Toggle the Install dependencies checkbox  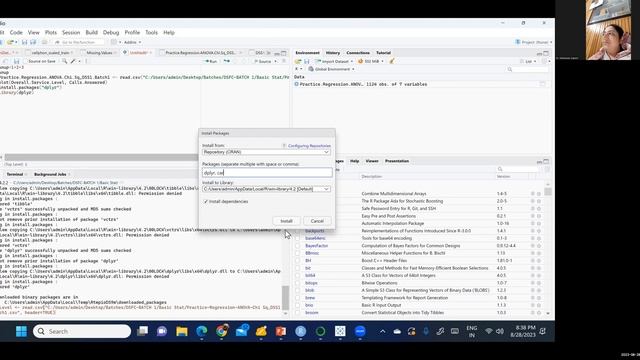[206, 201]
